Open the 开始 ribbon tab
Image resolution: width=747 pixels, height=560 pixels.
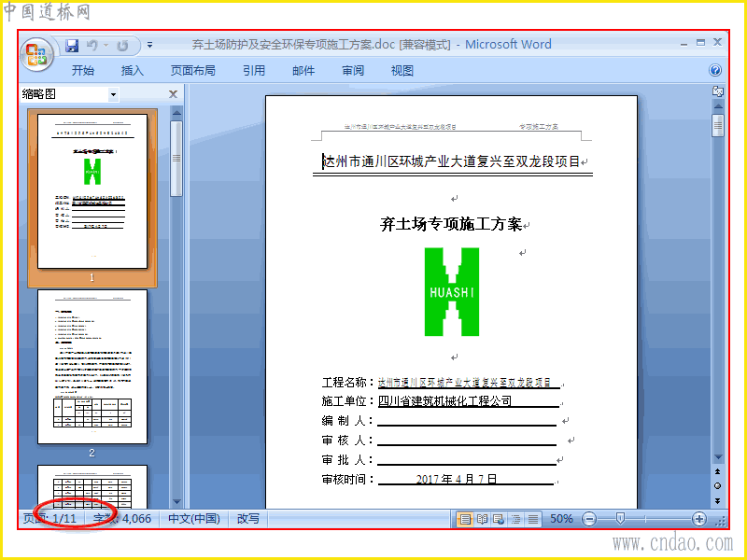pyautogui.click(x=83, y=71)
